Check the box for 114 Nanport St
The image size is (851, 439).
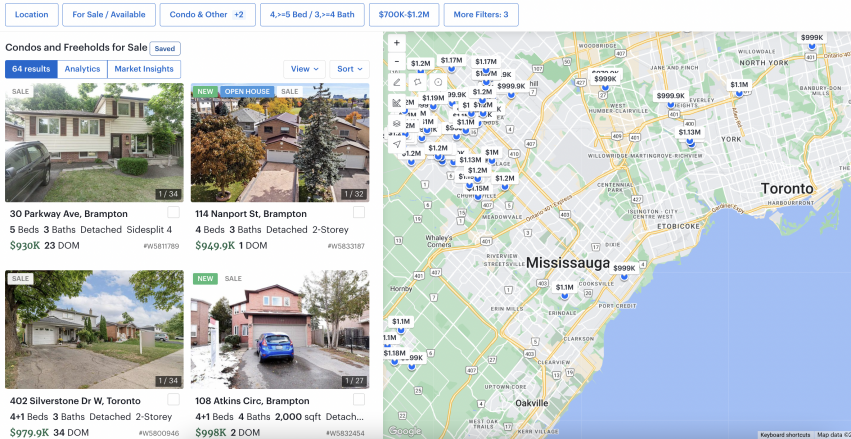359,212
